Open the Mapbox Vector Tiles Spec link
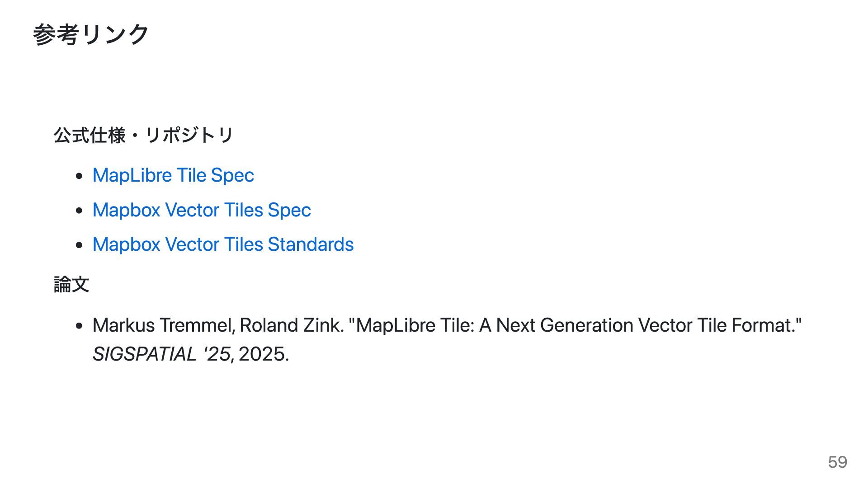 (x=202, y=210)
